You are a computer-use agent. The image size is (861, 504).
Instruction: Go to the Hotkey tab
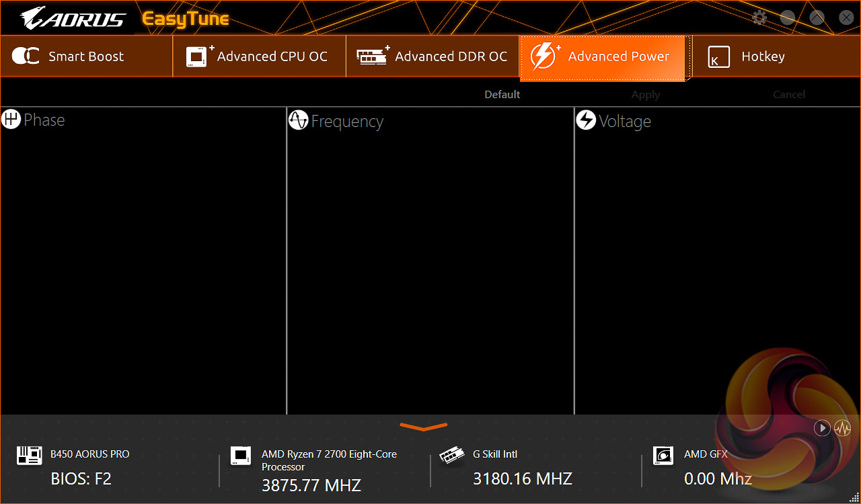(776, 56)
